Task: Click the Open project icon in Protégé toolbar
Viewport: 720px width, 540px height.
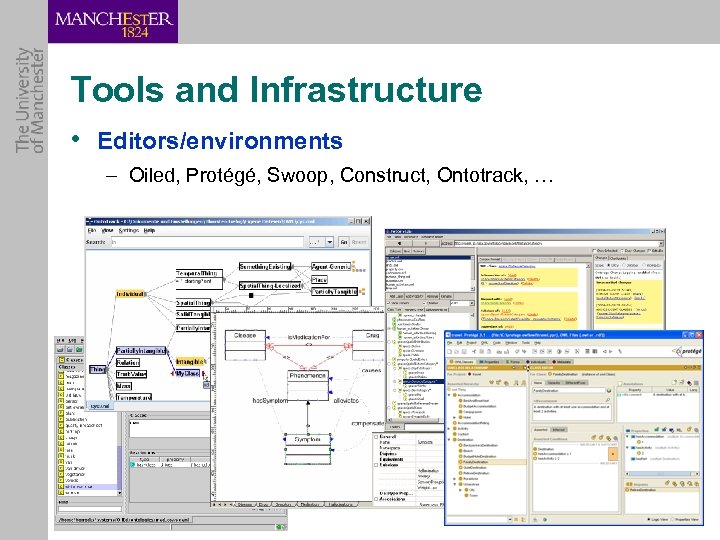Action: pyautogui.click(x=457, y=352)
